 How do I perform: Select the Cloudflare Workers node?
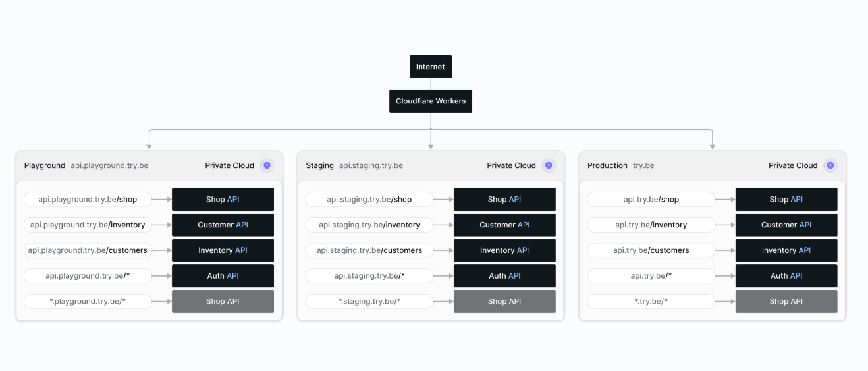[431, 101]
